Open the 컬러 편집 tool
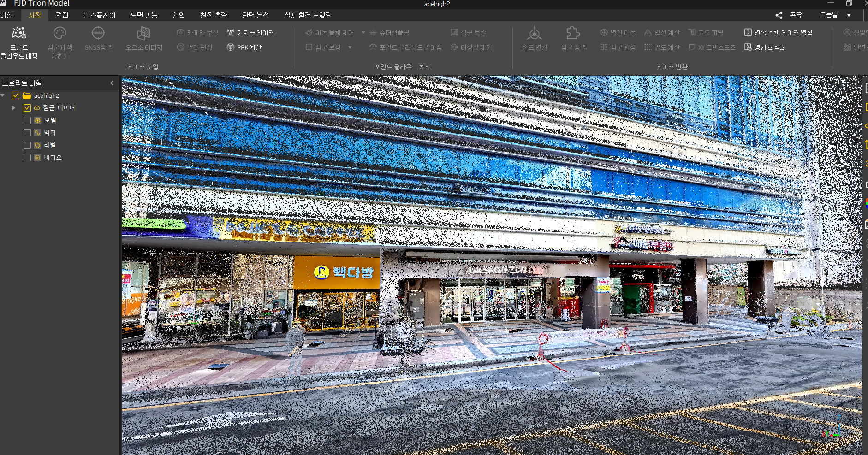The height and width of the screenshot is (455, 868). click(195, 47)
